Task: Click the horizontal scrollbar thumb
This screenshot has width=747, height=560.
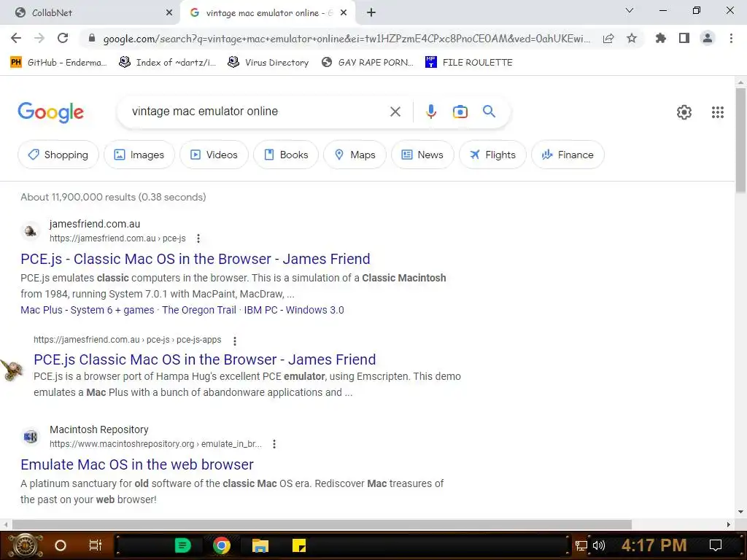Action: point(322,524)
